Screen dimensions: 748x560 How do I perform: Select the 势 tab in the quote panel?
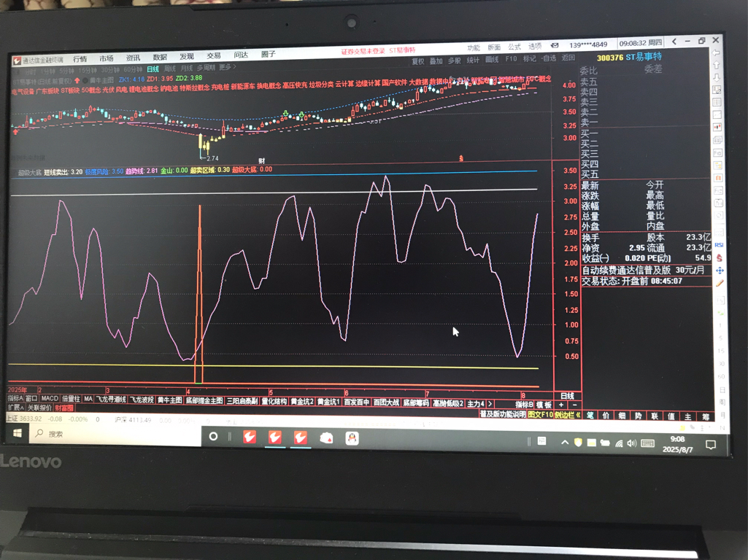tap(639, 416)
